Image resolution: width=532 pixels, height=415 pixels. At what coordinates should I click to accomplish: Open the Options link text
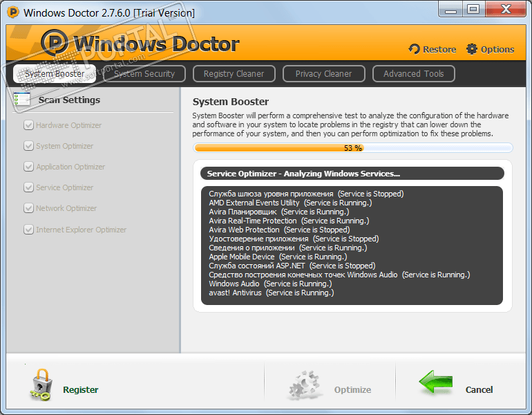click(497, 50)
